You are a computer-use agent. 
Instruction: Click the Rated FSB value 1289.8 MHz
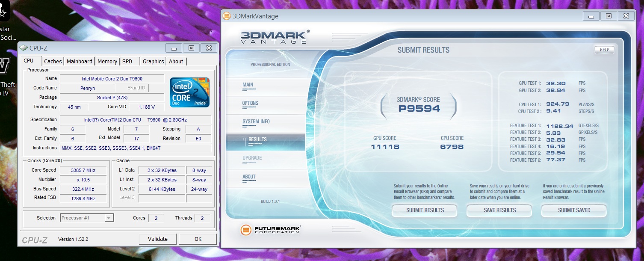tap(83, 199)
